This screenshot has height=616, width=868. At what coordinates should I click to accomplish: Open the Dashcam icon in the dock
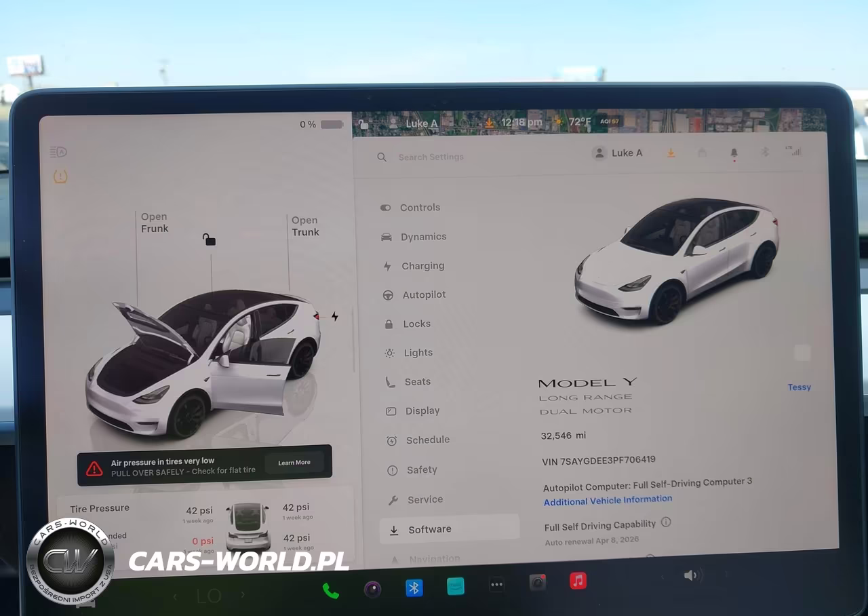coord(538,582)
